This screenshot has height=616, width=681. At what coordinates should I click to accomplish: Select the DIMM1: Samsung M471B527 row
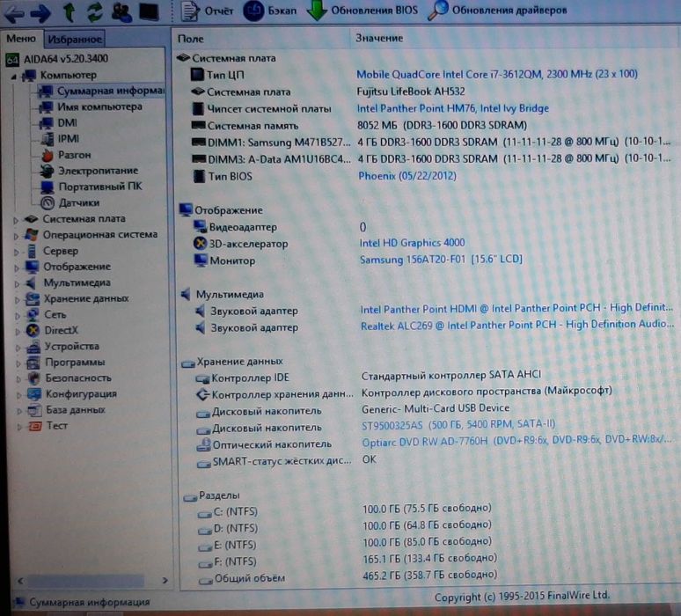click(x=430, y=142)
